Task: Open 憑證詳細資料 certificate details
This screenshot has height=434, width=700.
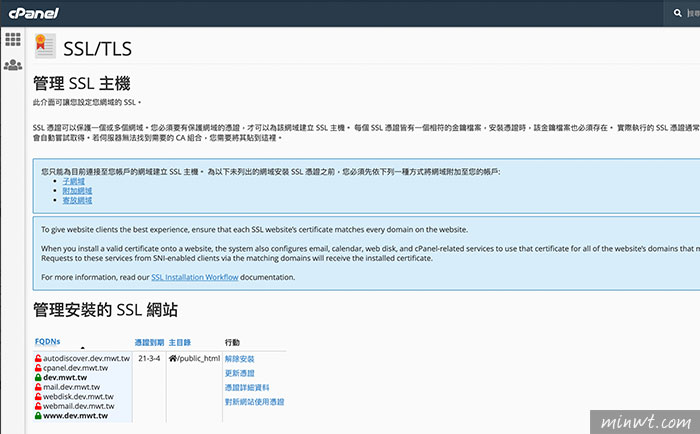Action: [247, 388]
